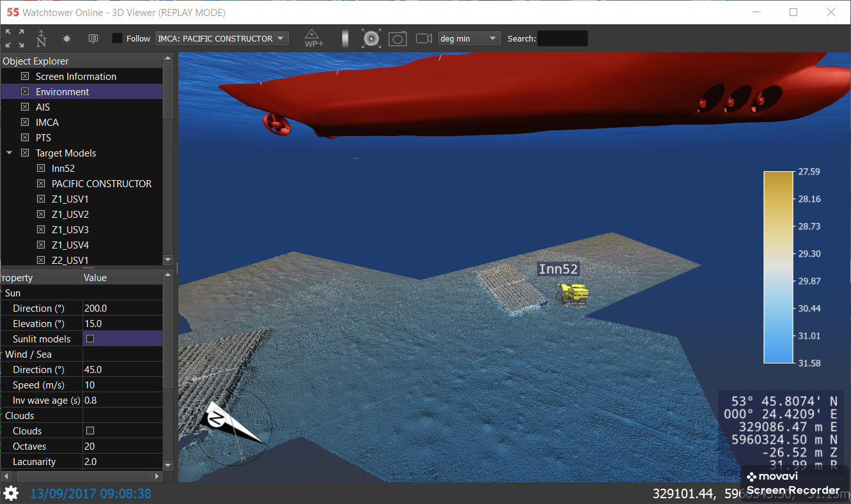Click Inv wave age value 0.8

[x=122, y=400]
